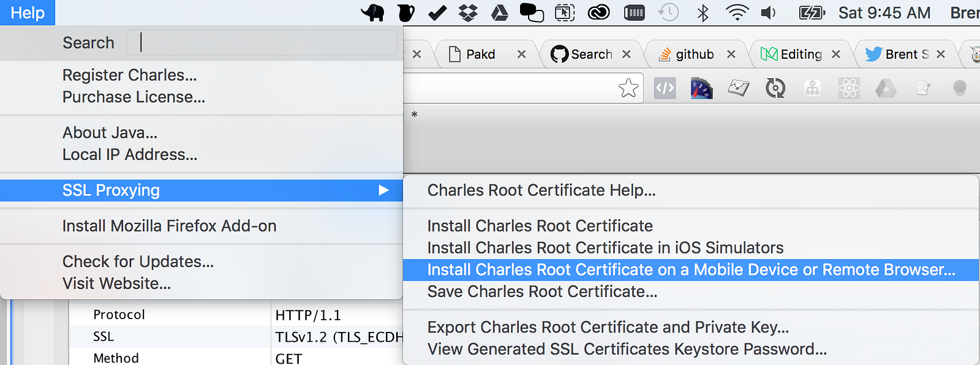Click the speedometer gauge extension icon
This screenshot has height=365, width=980.
pyautogui.click(x=702, y=88)
